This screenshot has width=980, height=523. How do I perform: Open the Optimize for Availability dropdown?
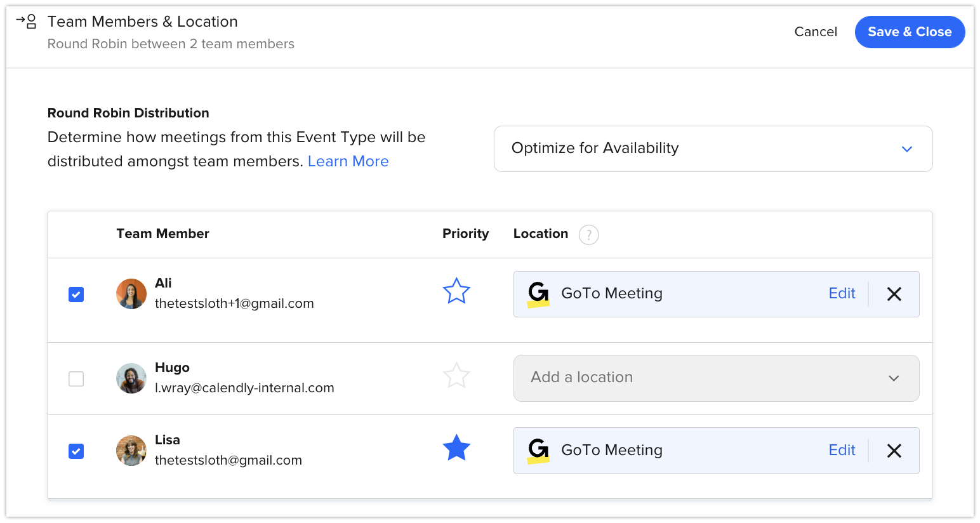click(713, 149)
